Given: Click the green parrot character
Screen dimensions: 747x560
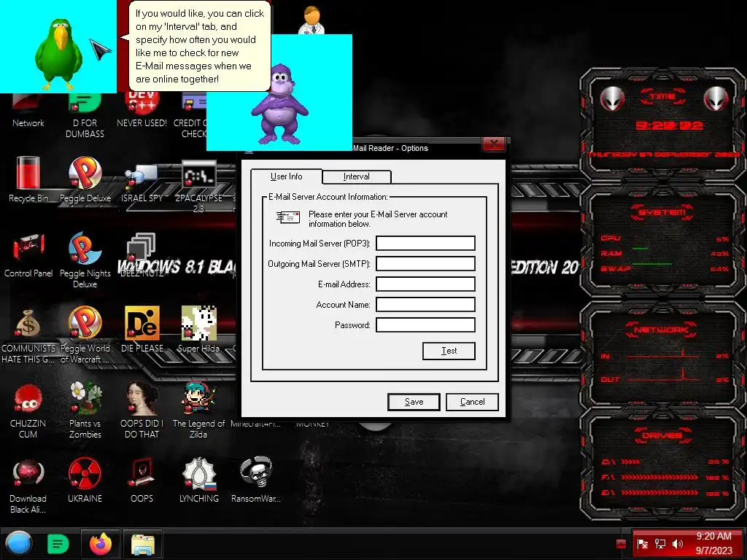Looking at the screenshot, I should click(x=58, y=53).
